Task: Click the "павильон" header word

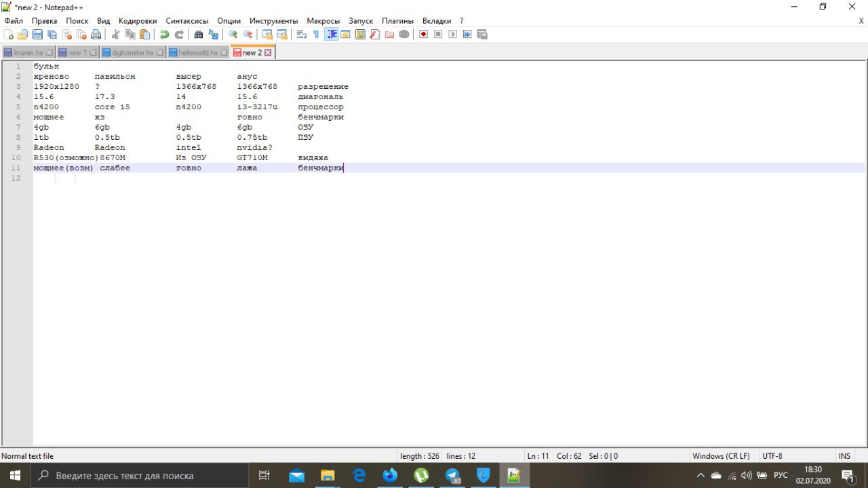Action: pyautogui.click(x=115, y=77)
